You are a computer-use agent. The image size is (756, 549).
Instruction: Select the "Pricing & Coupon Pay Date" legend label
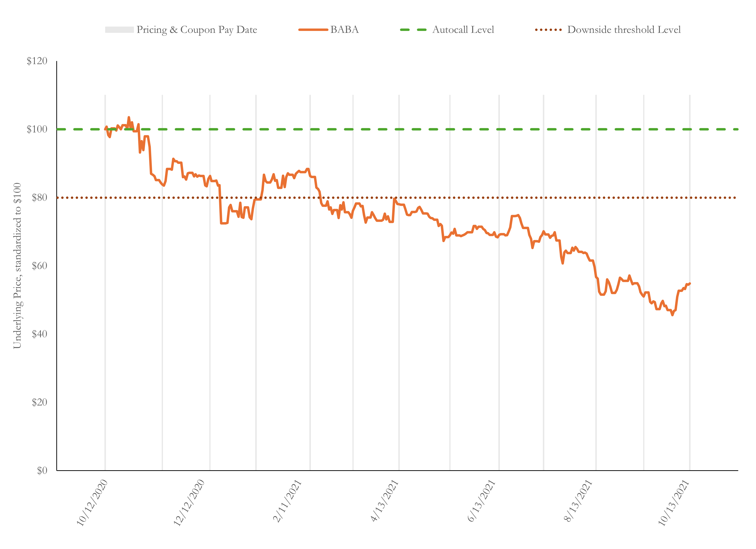tap(197, 30)
